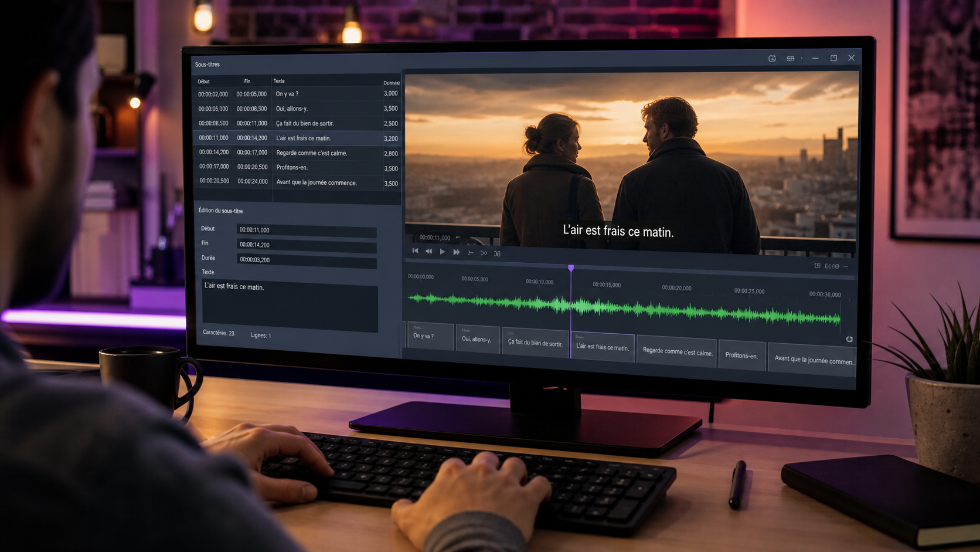The image size is (980, 552).
Task: Click the 2,500 duration cell
Action: [x=391, y=124]
